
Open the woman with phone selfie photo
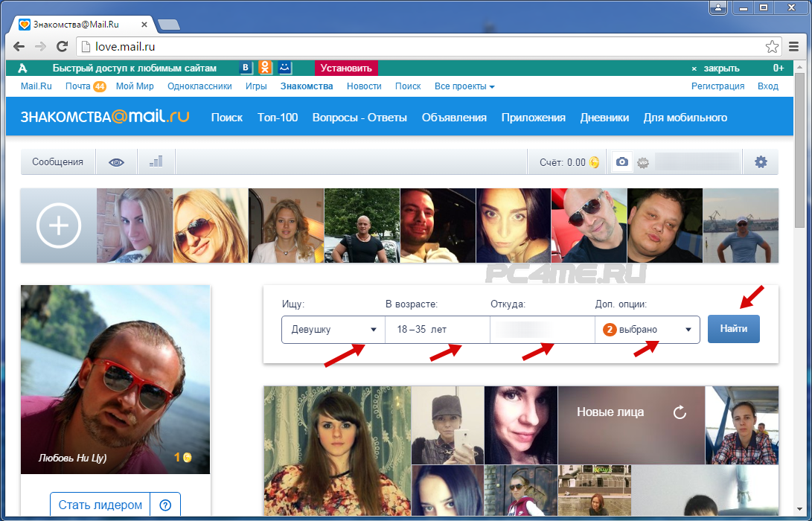[447, 425]
